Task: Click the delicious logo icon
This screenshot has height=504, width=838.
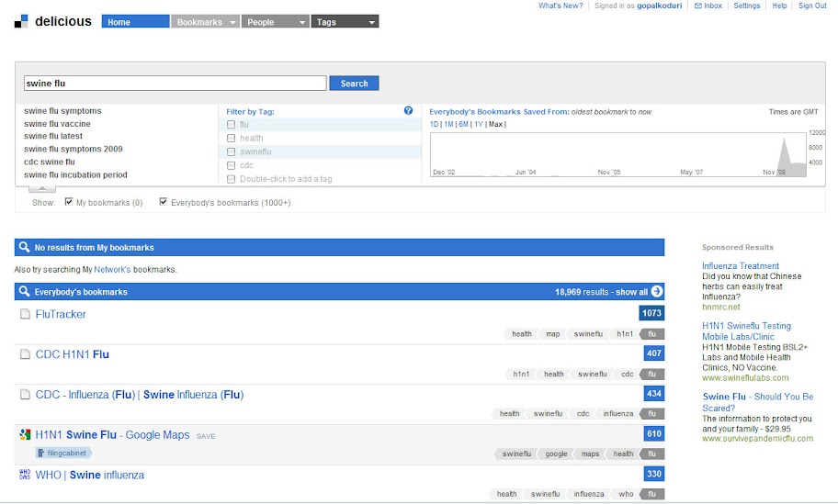Action: pyautogui.click(x=21, y=21)
